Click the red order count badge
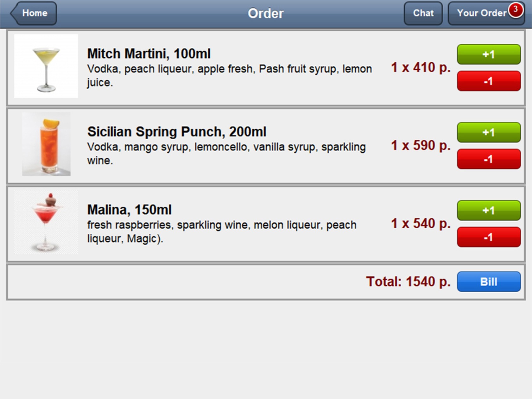This screenshot has width=532, height=399. coord(516,9)
